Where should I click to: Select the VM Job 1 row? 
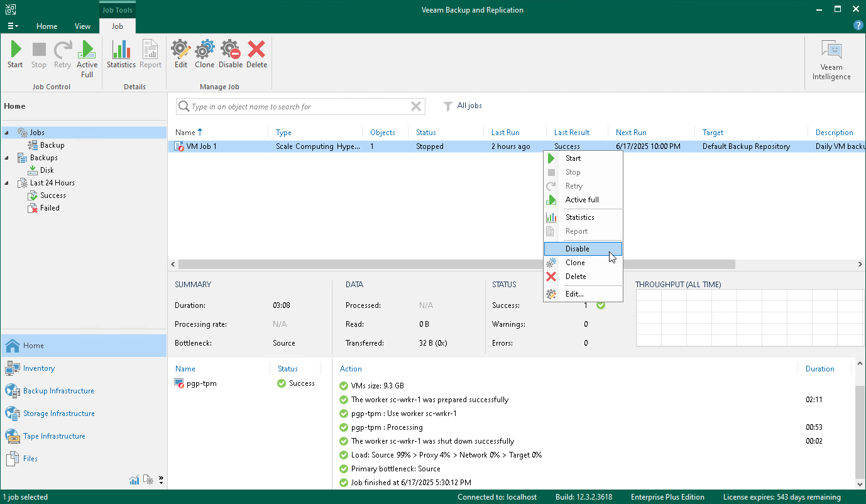point(517,146)
